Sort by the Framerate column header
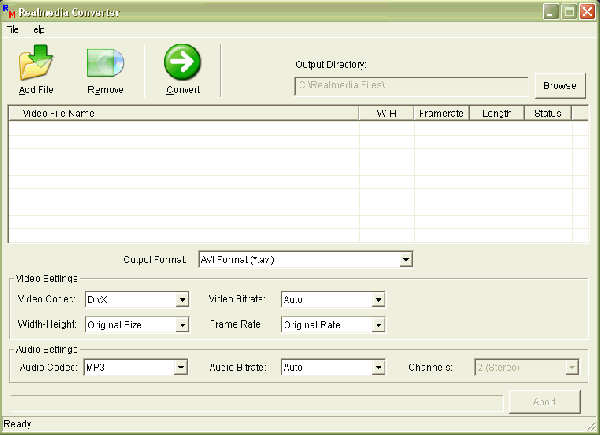The height and width of the screenshot is (435, 600). tap(442, 113)
